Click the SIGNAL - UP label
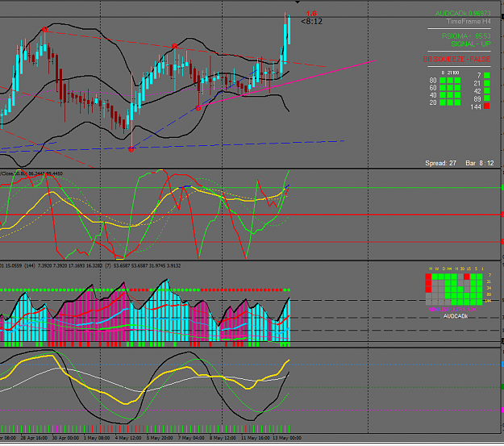This screenshot has height=446, width=504. point(471,44)
